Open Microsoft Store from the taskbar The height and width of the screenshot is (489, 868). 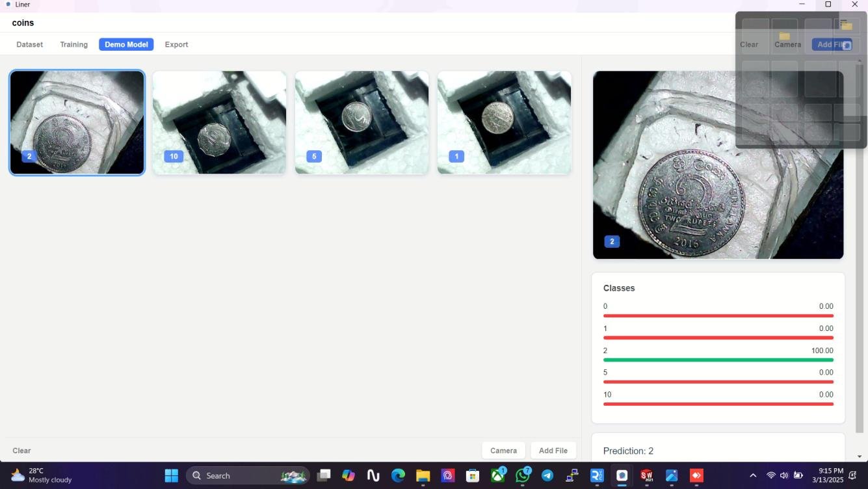[473, 475]
